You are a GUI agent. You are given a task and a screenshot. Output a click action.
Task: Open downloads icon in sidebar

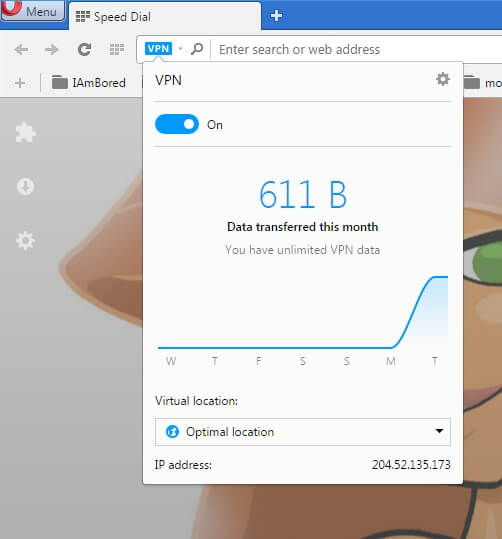pos(25,187)
